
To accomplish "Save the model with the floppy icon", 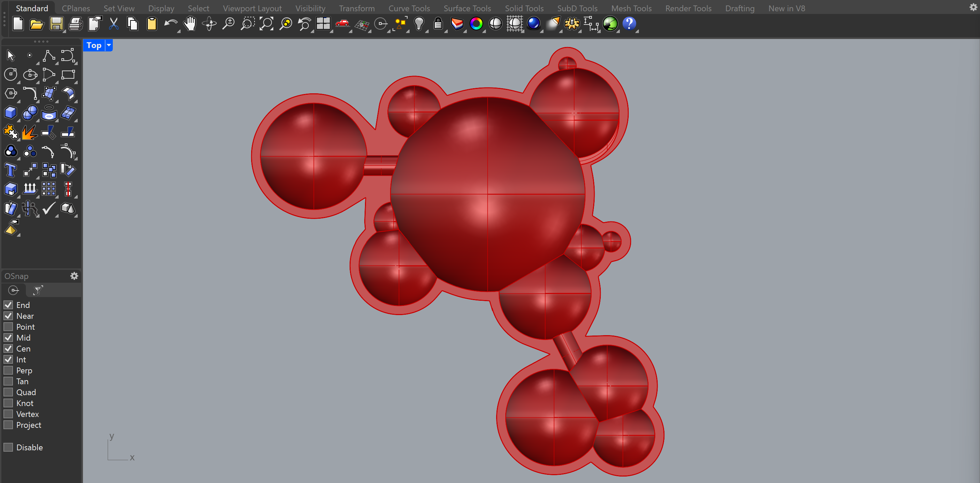I will [x=56, y=24].
